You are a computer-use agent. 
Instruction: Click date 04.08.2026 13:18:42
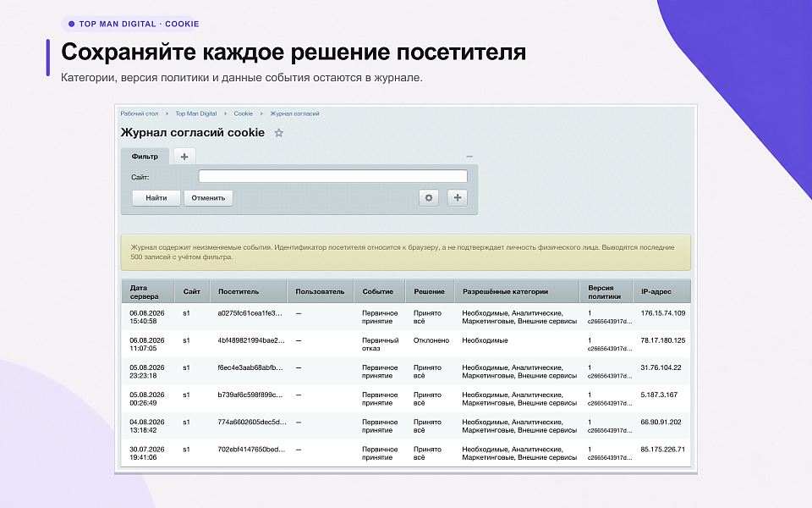pyautogui.click(x=147, y=426)
